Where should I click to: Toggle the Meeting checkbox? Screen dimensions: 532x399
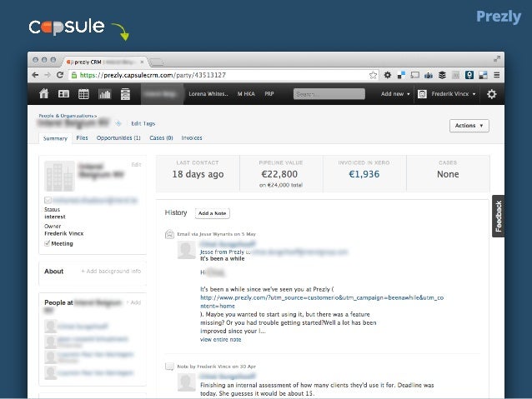48,243
